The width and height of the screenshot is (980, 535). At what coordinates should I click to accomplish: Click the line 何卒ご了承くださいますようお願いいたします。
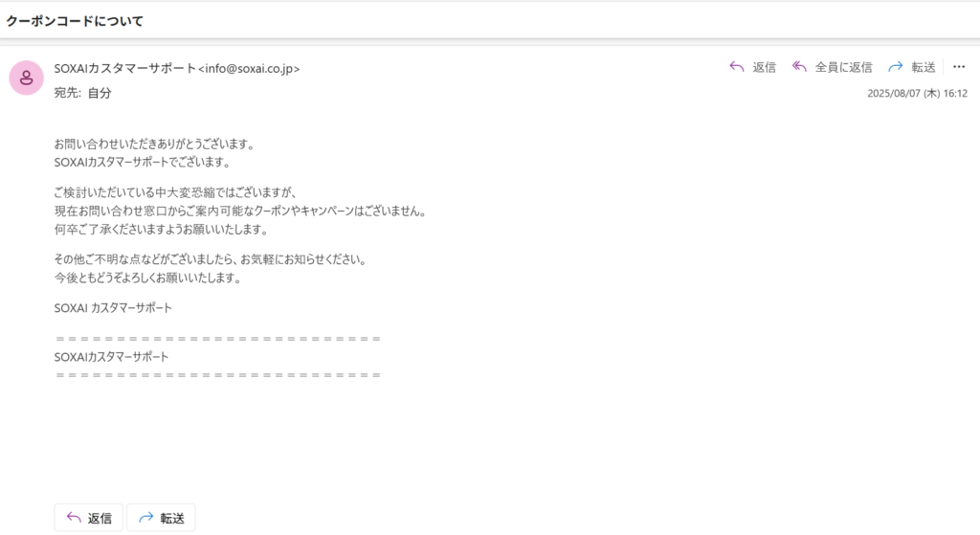(x=161, y=230)
